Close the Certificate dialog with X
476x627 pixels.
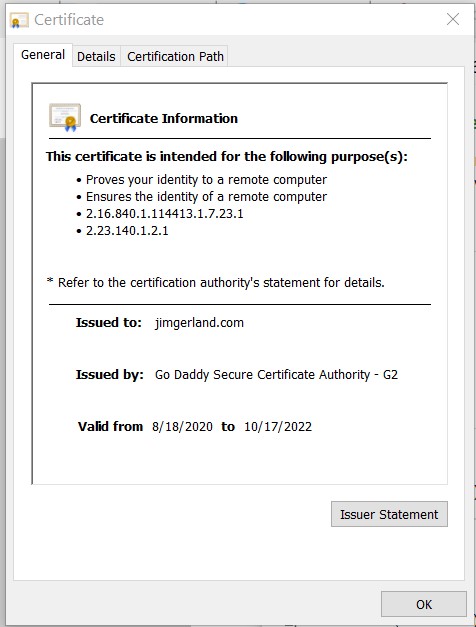tap(453, 19)
